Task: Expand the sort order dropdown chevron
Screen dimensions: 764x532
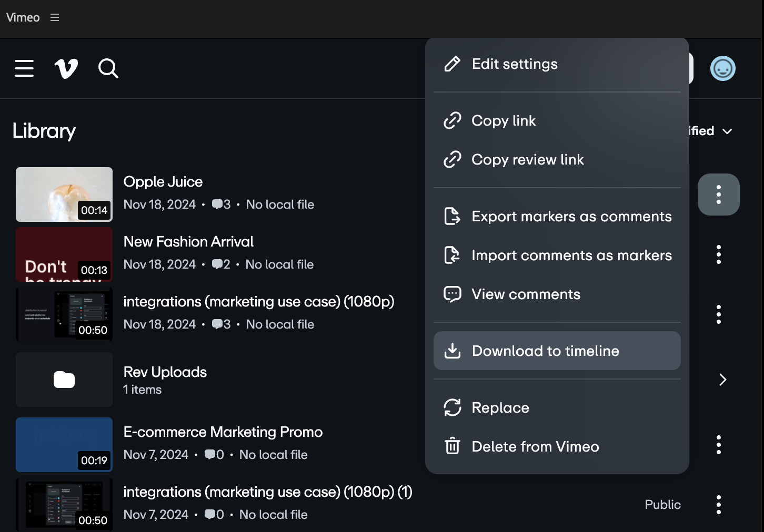Action: click(x=727, y=131)
